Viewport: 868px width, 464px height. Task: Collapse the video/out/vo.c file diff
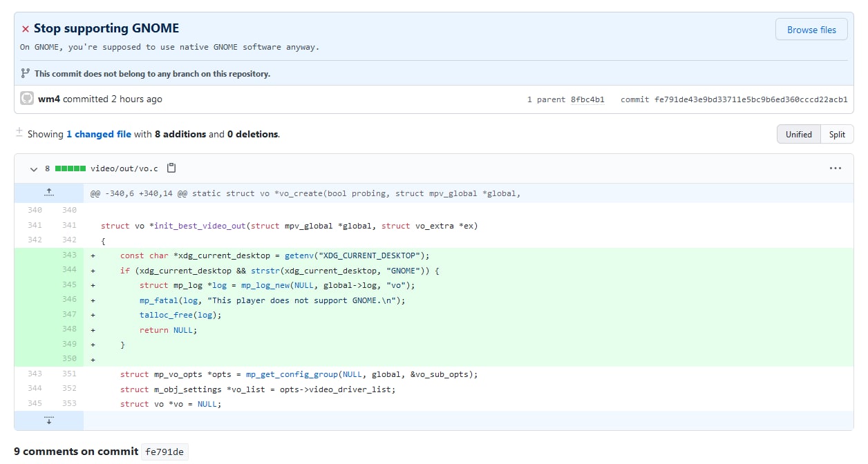click(x=33, y=168)
